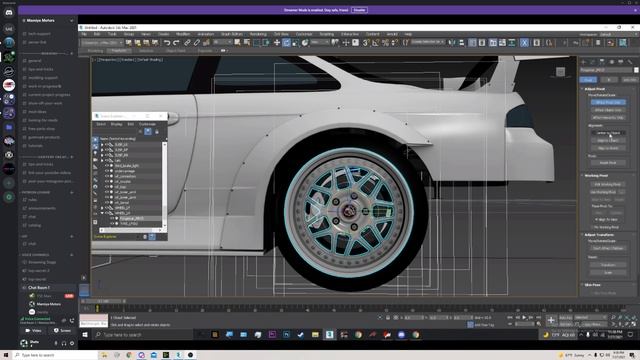Open the Mirror tool in main toolbar
This screenshot has width=640, height=360.
pos(452,42)
